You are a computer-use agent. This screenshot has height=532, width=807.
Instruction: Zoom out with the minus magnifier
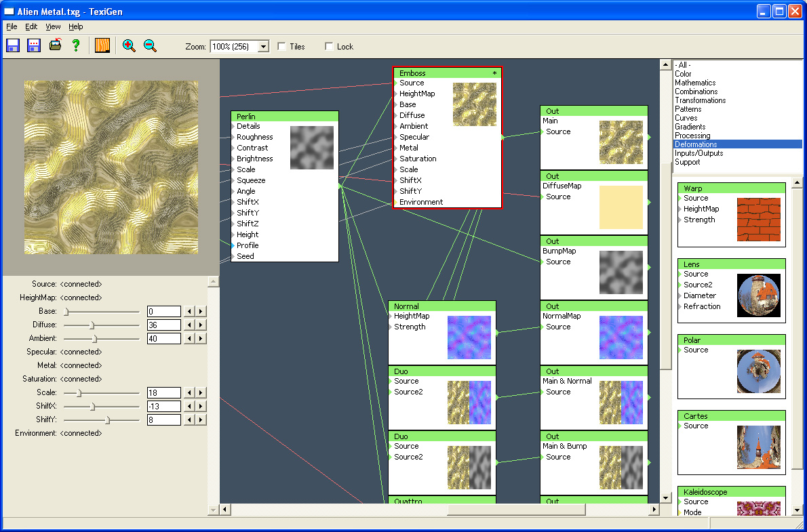click(150, 46)
